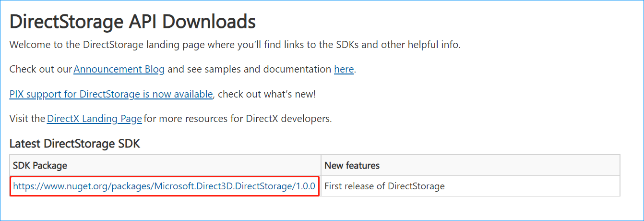
Task: Click the "Latest DirectStorage SDK" heading
Action: pos(74,143)
